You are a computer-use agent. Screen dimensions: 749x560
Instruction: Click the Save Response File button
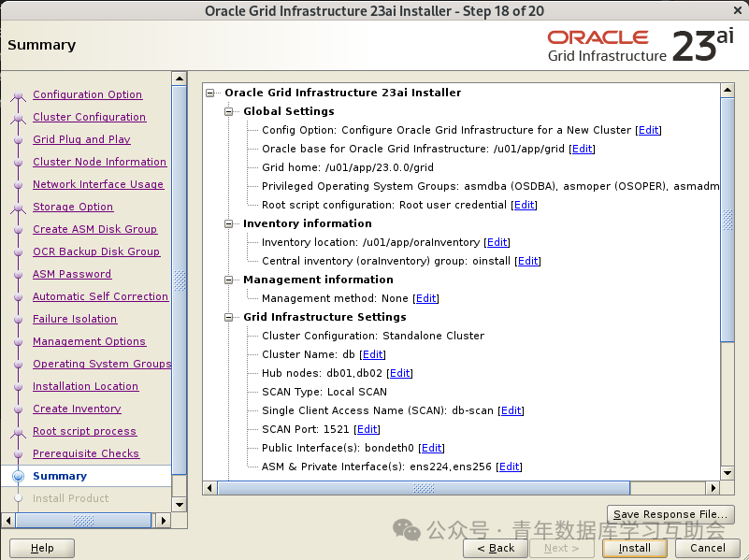[670, 514]
